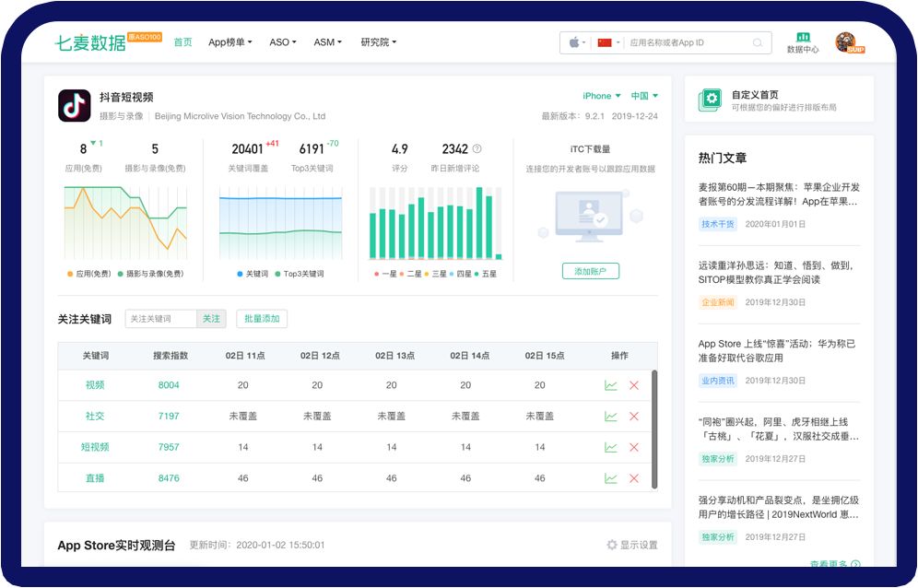918x588 pixels.
Task: Open article 强分享动机和产品裂变点
Action: coord(779,507)
